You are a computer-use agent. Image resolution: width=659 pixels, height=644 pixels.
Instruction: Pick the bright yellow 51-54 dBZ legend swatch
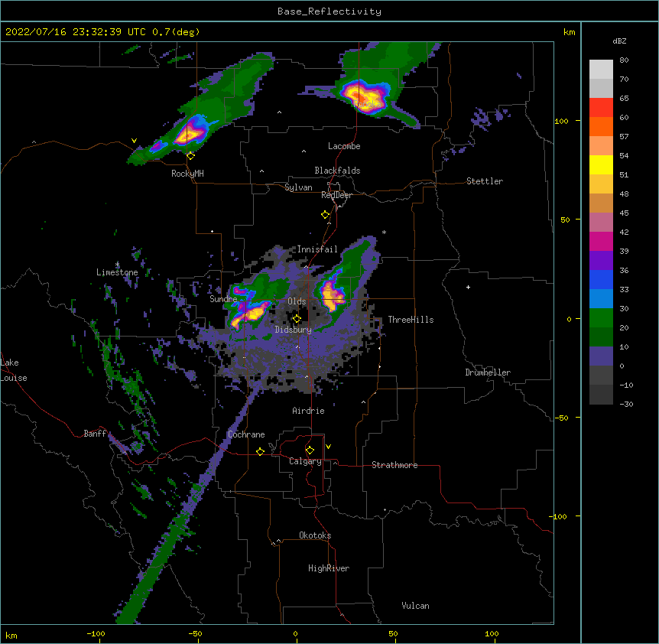pyautogui.click(x=601, y=164)
